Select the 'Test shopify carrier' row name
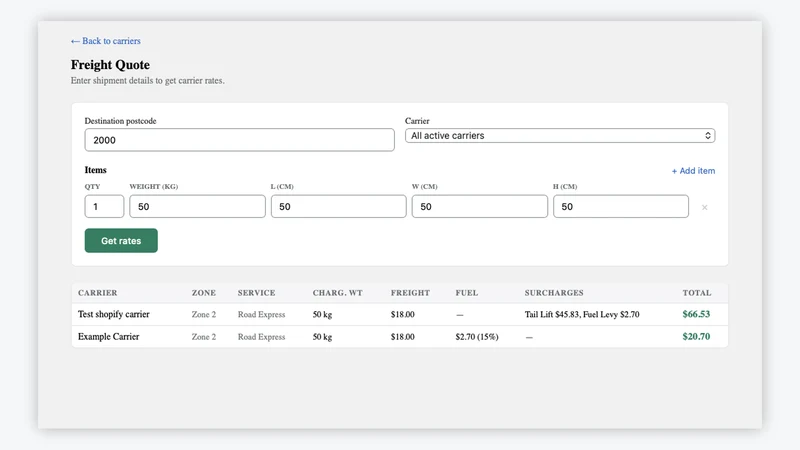 click(114, 314)
